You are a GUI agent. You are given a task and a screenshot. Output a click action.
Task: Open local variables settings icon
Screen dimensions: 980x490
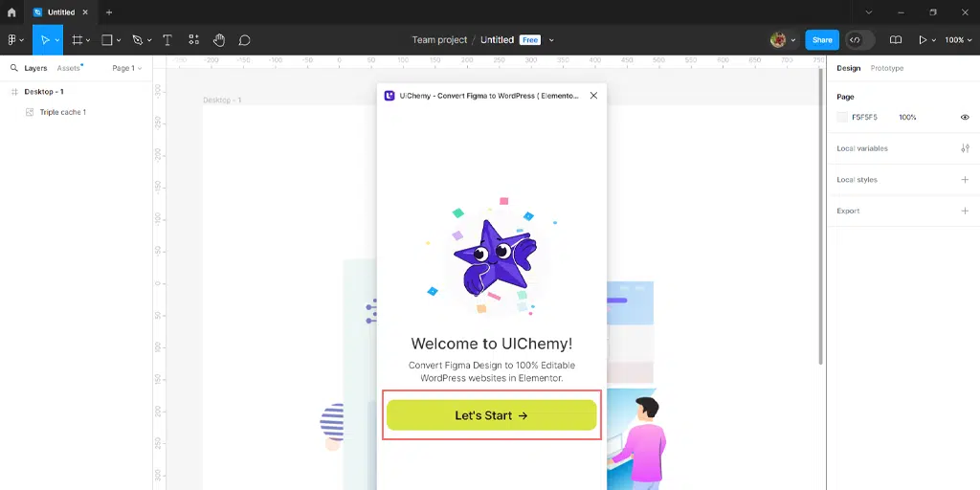[965, 148]
